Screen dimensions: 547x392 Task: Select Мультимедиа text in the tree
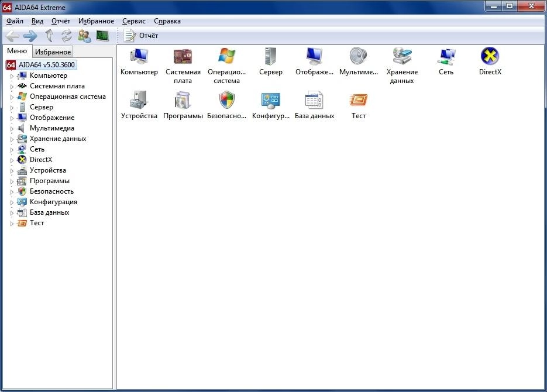(52, 128)
